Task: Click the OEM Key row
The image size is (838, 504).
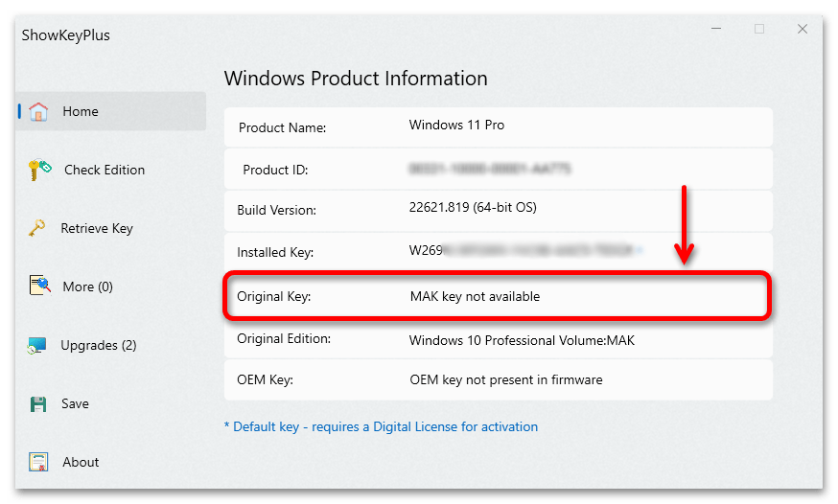Action: click(x=498, y=379)
